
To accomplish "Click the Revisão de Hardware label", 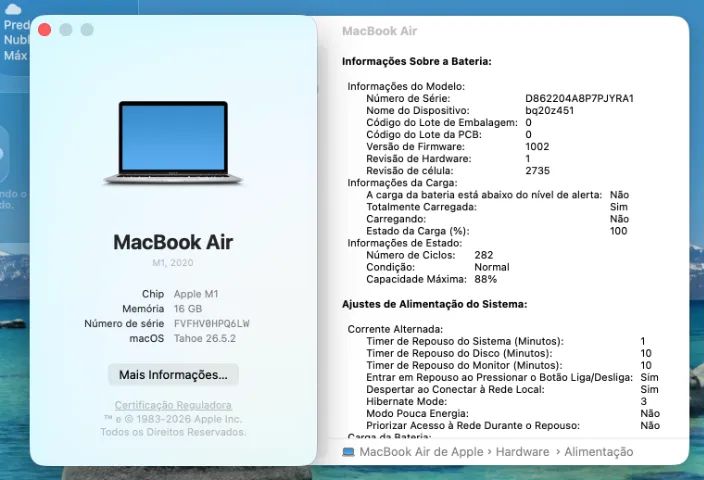I will point(418,159).
